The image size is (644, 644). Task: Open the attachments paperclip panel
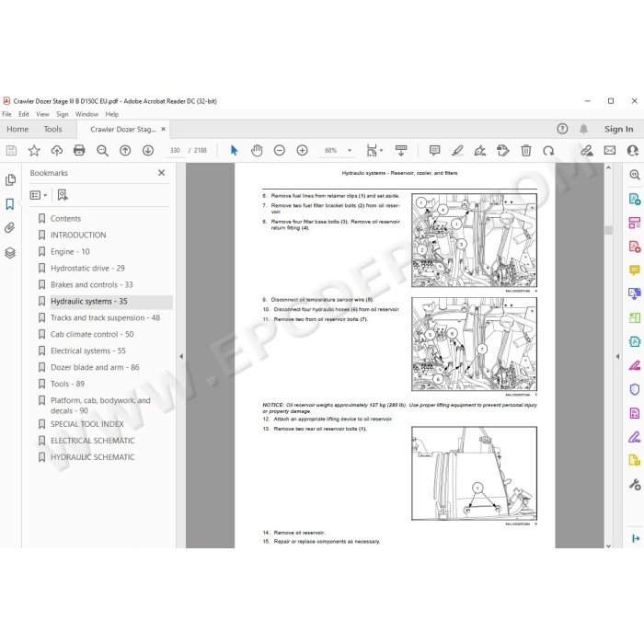[10, 228]
